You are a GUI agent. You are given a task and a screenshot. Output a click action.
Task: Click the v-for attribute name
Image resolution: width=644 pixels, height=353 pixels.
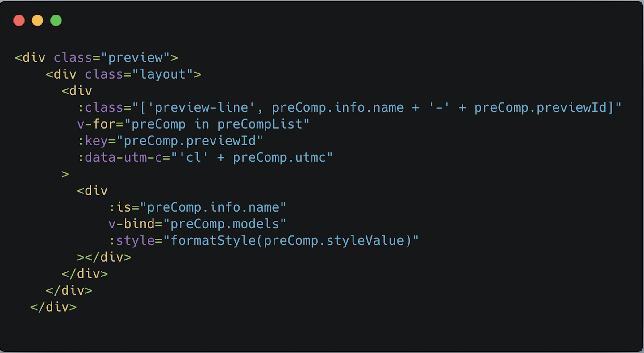(x=96, y=124)
